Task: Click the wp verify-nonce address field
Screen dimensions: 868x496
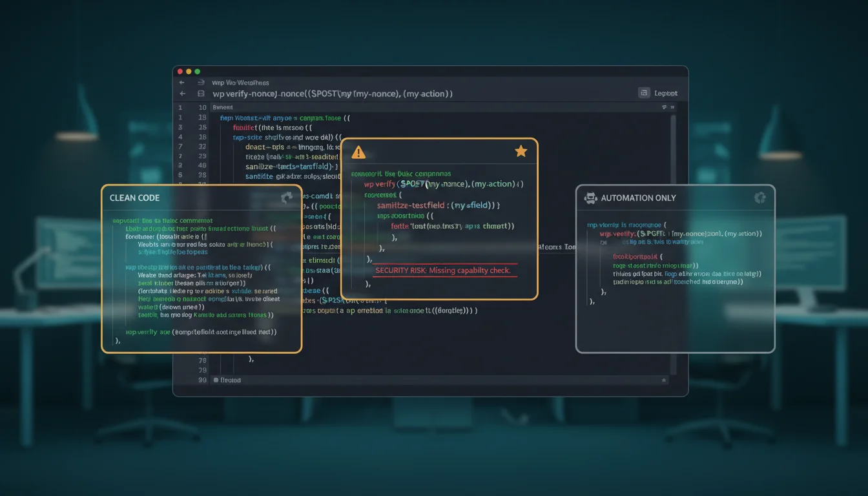Action: point(332,94)
